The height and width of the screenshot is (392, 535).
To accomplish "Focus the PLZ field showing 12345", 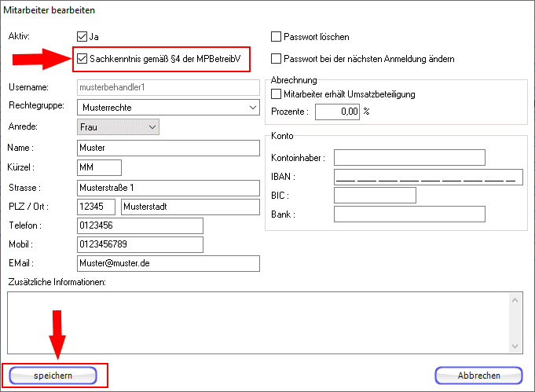I will pyautogui.click(x=96, y=207).
